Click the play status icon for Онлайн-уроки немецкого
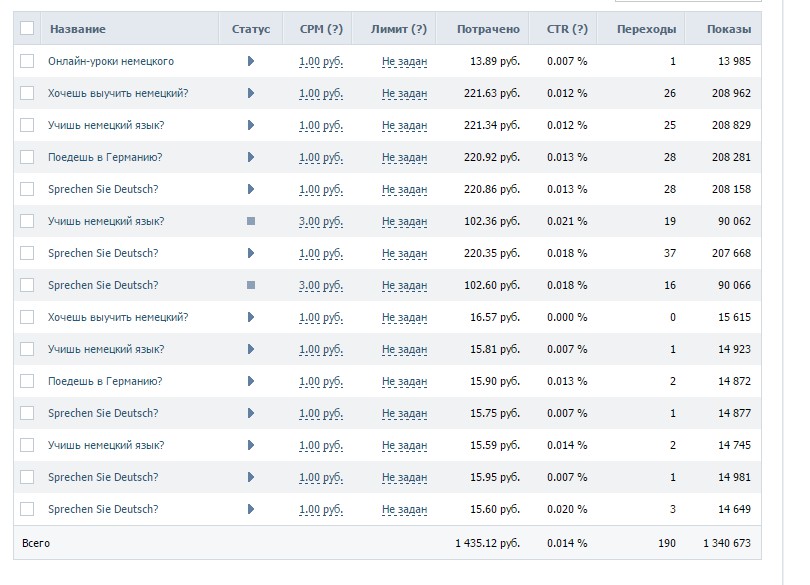 click(x=250, y=61)
